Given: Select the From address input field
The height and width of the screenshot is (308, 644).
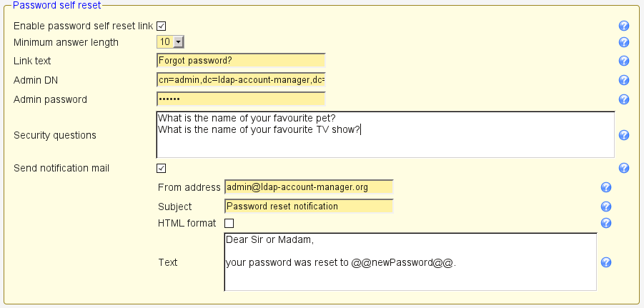Looking at the screenshot, I should pyautogui.click(x=309, y=187).
